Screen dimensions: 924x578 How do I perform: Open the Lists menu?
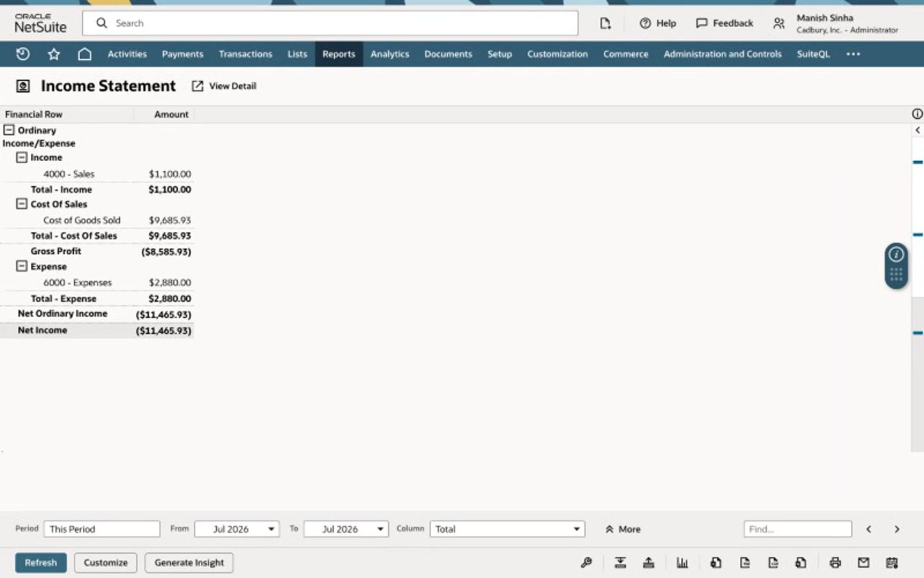tap(297, 54)
